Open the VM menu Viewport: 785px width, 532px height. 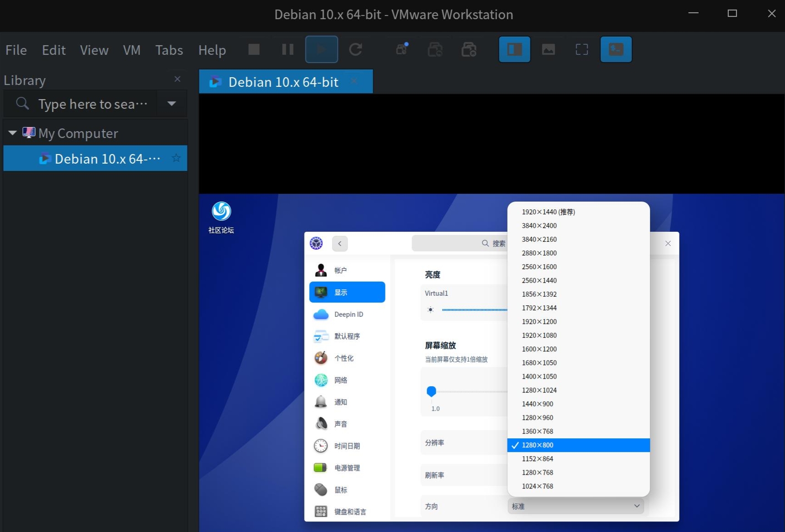tap(131, 50)
